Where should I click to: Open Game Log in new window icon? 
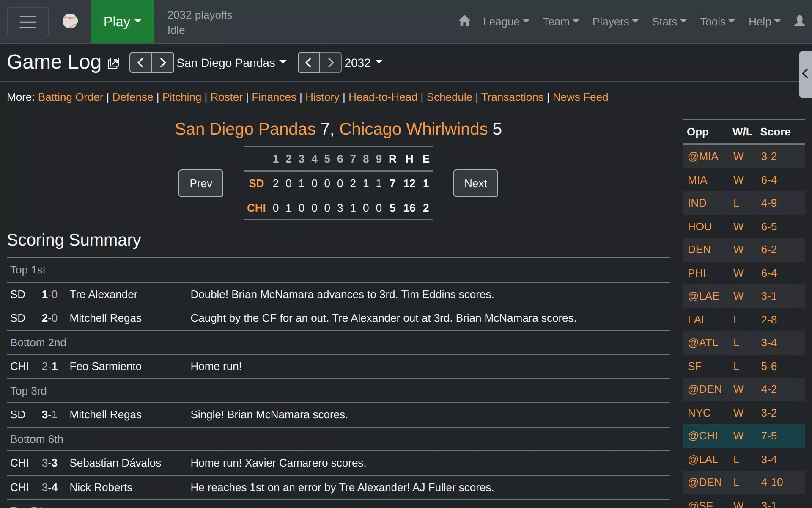pyautogui.click(x=114, y=63)
